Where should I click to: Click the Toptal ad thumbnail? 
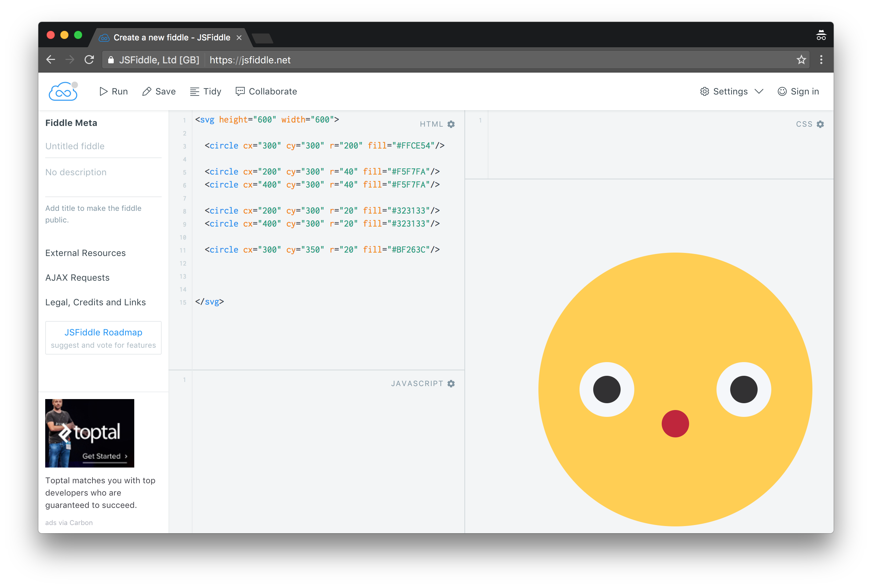[90, 433]
